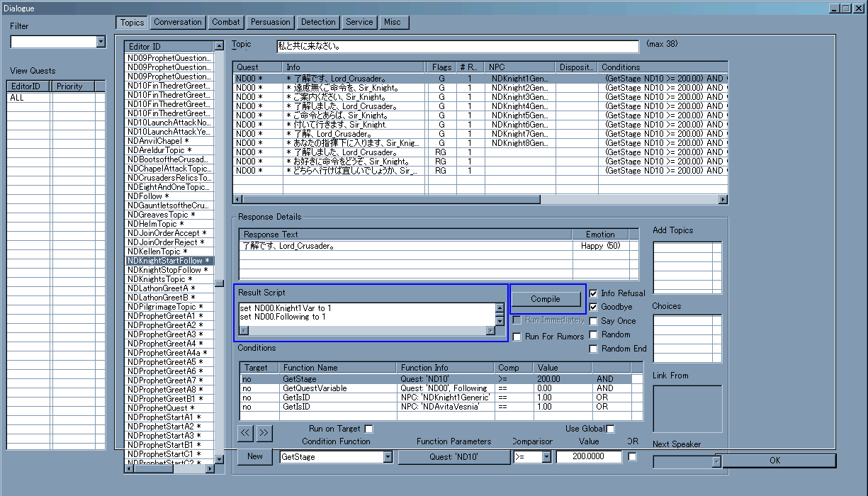Select the GetIsID 'NDAvitaVesnia' condition row
868x496 pixels.
(x=441, y=407)
